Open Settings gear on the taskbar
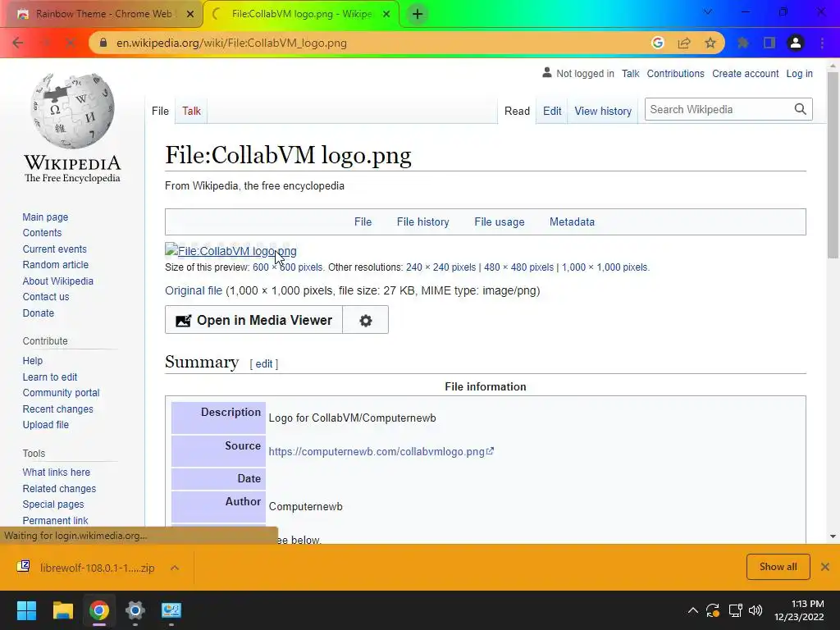Viewport: 840px width, 630px height. pyautogui.click(x=135, y=610)
